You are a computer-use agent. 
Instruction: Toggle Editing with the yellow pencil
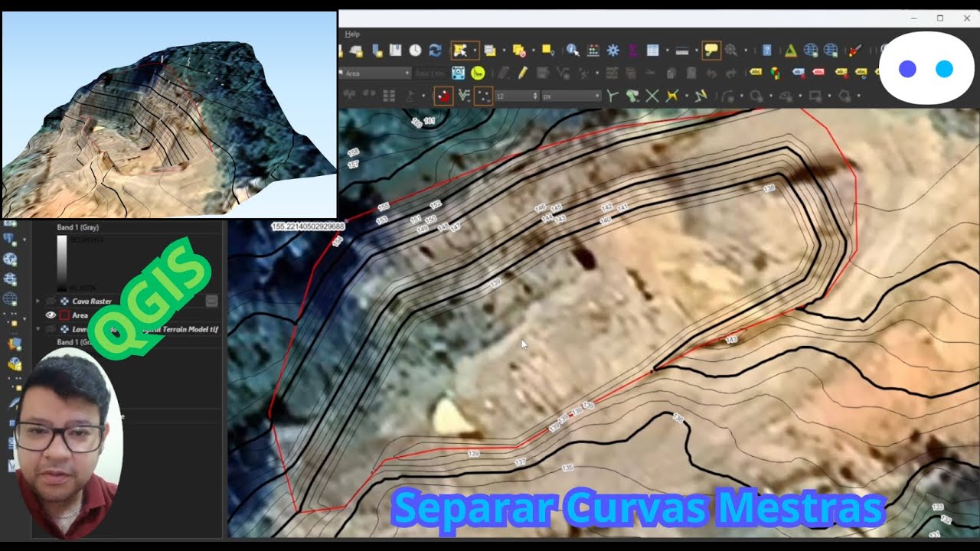[522, 73]
